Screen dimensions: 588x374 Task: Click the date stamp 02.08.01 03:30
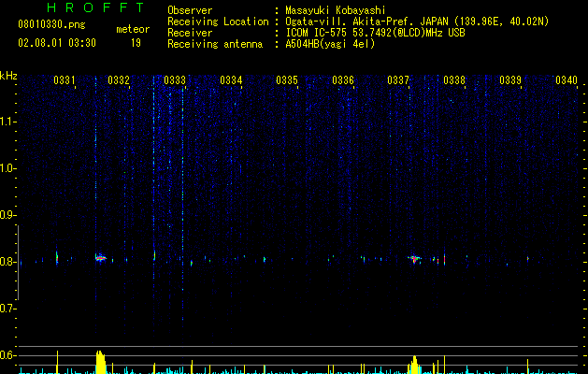(x=57, y=43)
